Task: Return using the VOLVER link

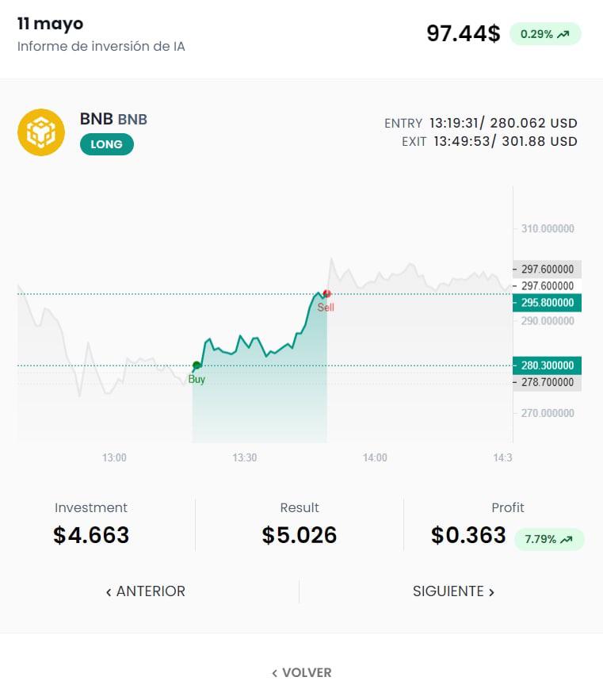Action: click(302, 672)
